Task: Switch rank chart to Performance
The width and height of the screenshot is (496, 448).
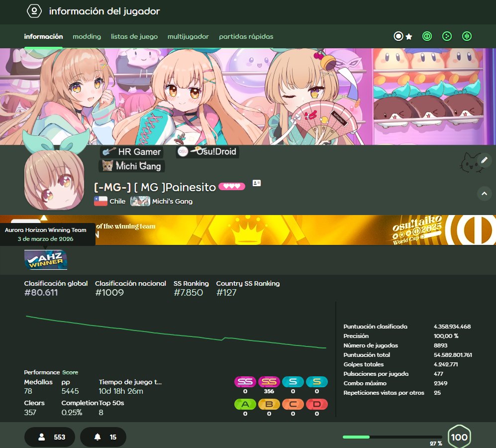Action: coord(42,372)
